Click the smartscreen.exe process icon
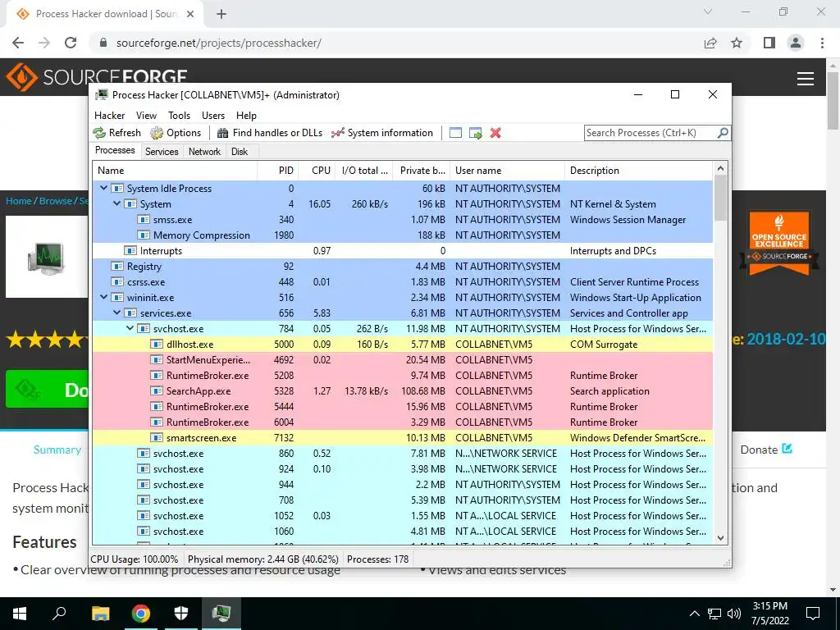The image size is (840, 630). (157, 438)
